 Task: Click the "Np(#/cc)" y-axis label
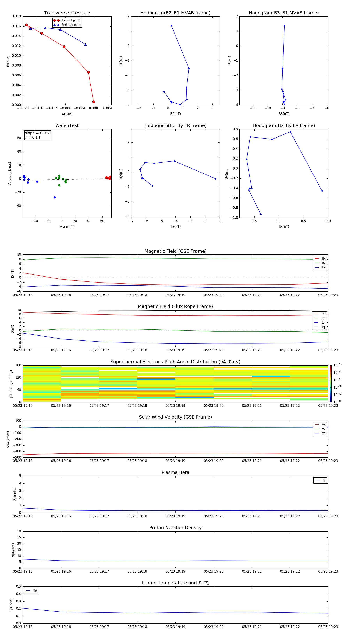click(13, 550)
